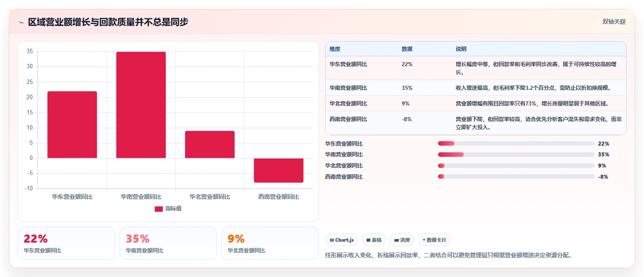
Task: Click the 华东 bar in the chart
Action: click(72, 125)
